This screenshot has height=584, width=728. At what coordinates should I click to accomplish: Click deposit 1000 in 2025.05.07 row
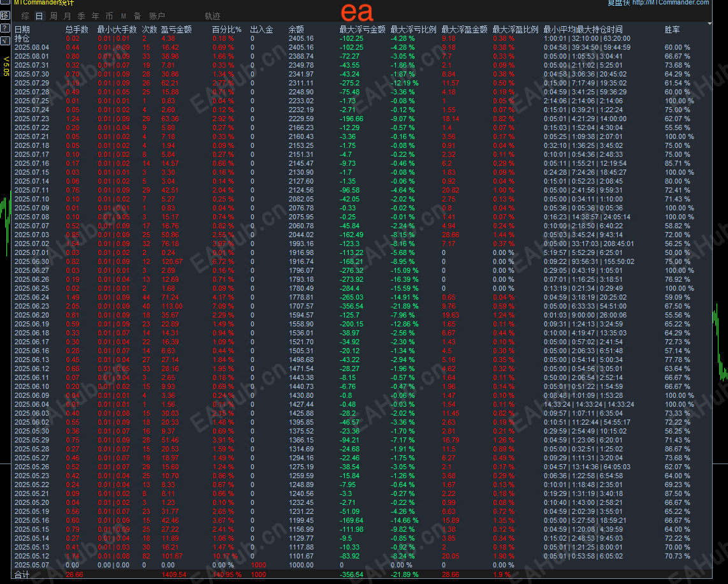[x=258, y=565]
